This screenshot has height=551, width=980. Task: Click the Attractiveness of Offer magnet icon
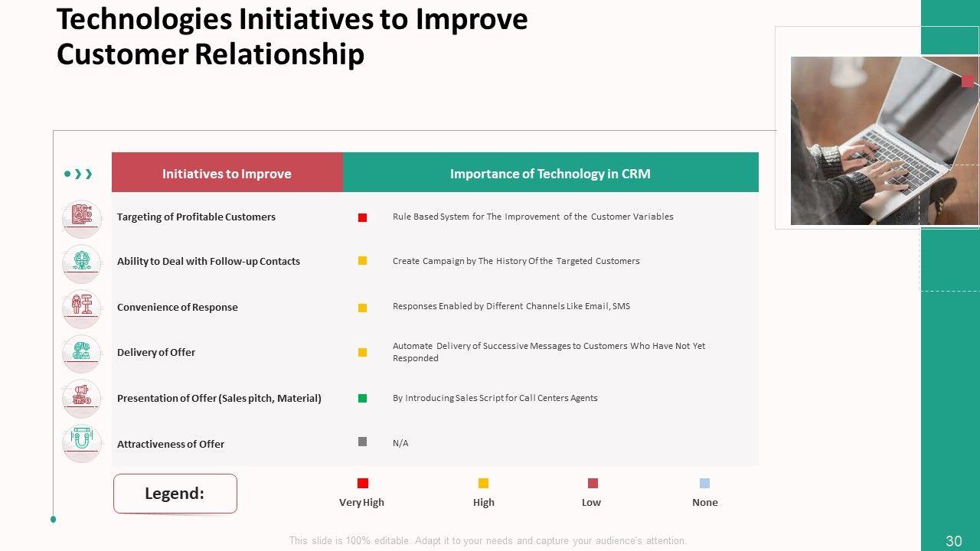(82, 442)
